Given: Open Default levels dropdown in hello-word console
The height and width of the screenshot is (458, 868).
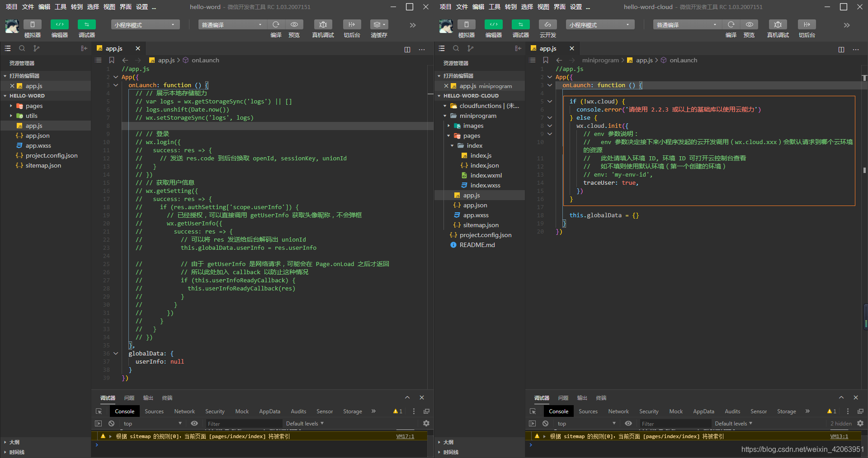Looking at the screenshot, I should pos(305,424).
